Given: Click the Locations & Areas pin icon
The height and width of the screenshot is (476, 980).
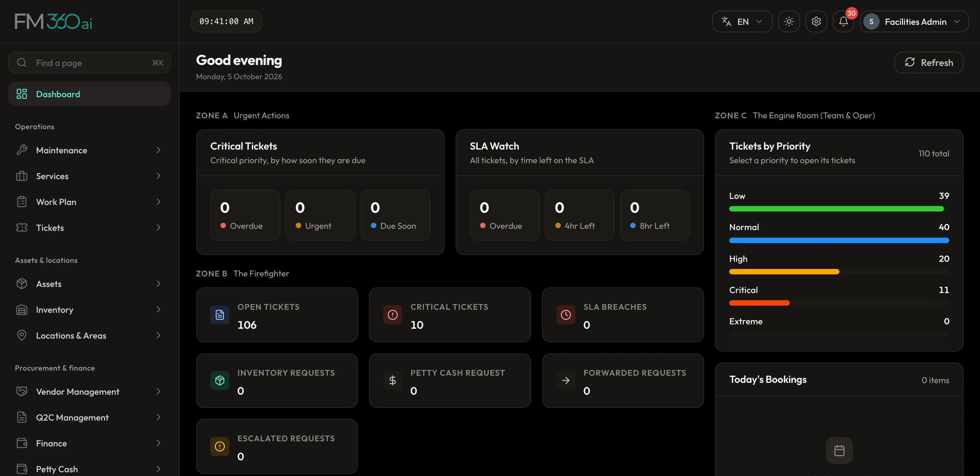Looking at the screenshot, I should coord(22,336).
